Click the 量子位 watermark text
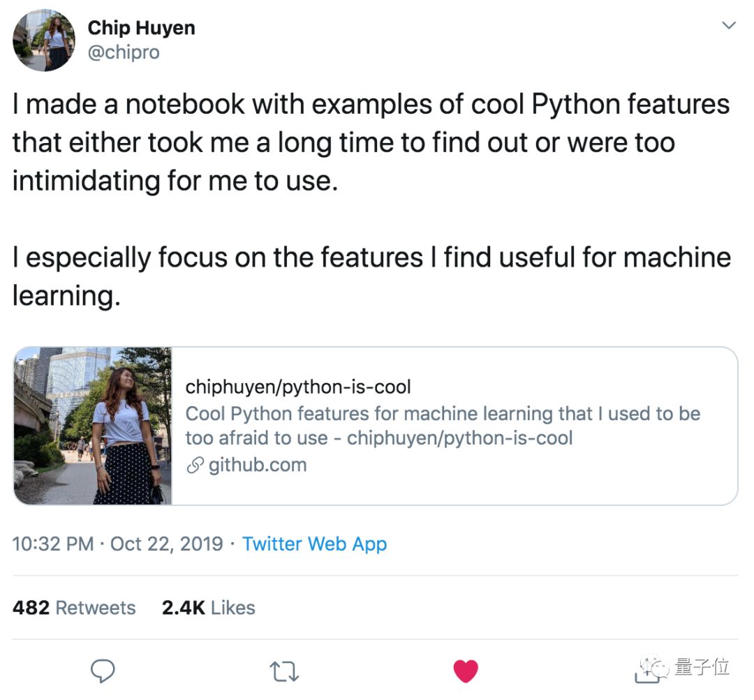The width and height of the screenshot is (754, 700). tap(702, 668)
